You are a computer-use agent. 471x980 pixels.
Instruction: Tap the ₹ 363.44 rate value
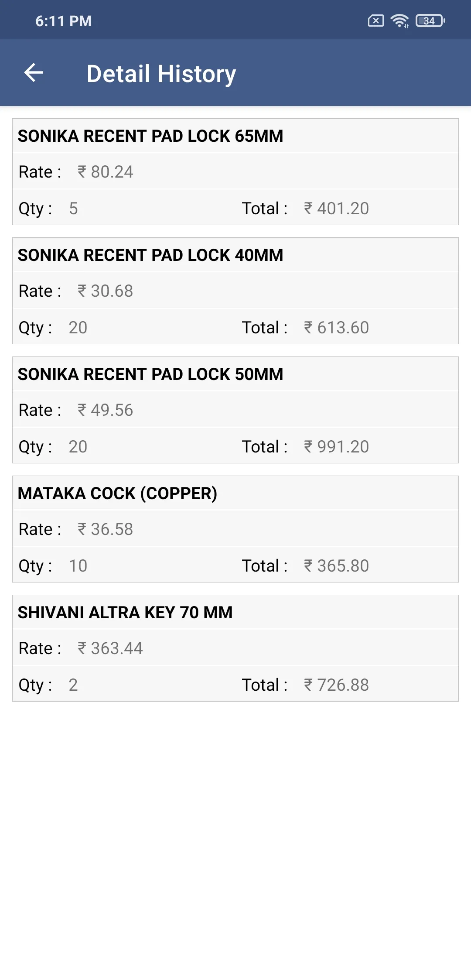(110, 648)
